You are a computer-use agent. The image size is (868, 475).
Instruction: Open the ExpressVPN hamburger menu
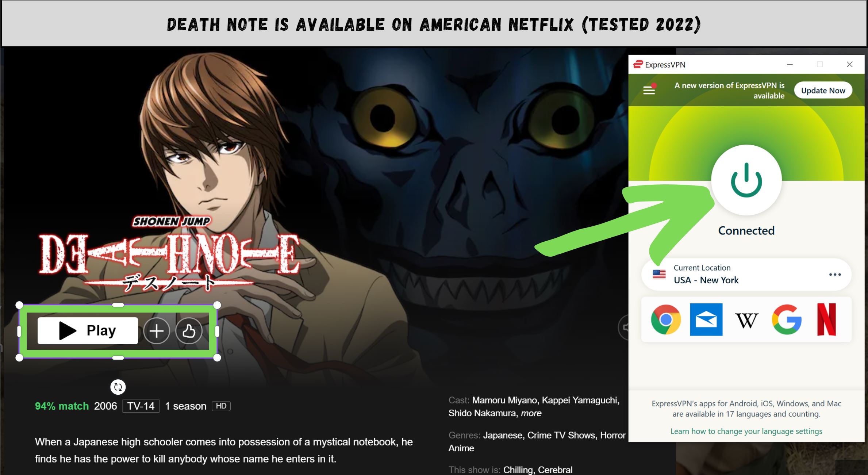(x=649, y=89)
